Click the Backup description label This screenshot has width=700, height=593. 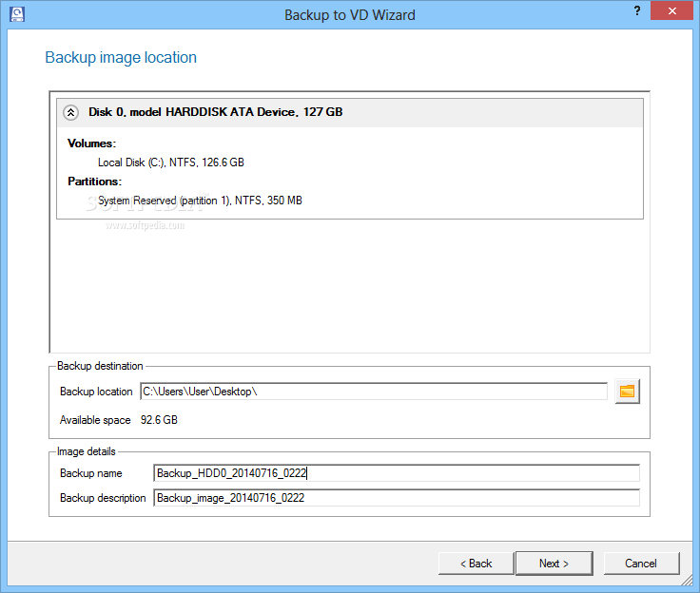(x=103, y=498)
